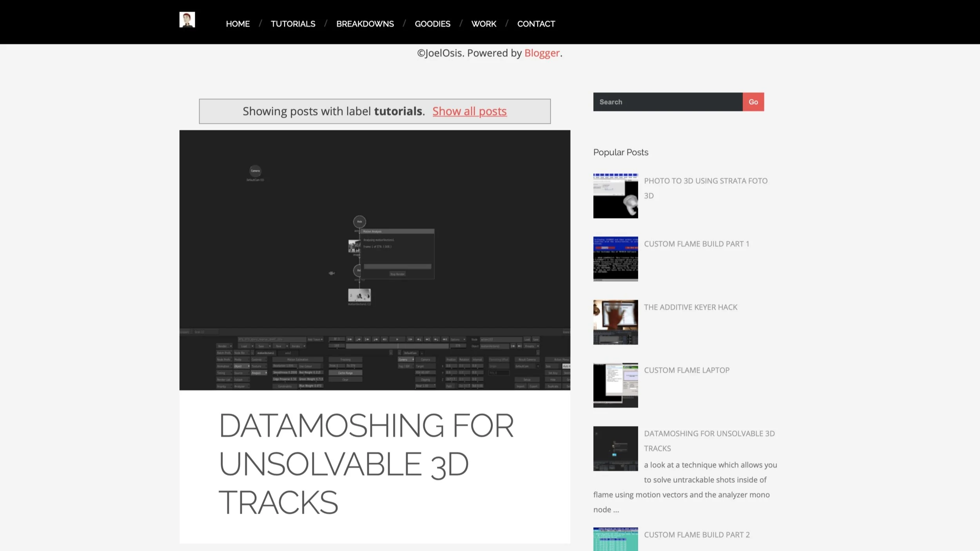The height and width of the screenshot is (551, 980).
Task: Open THE ADDITIVE KEYER HACK title link
Action: [690, 307]
